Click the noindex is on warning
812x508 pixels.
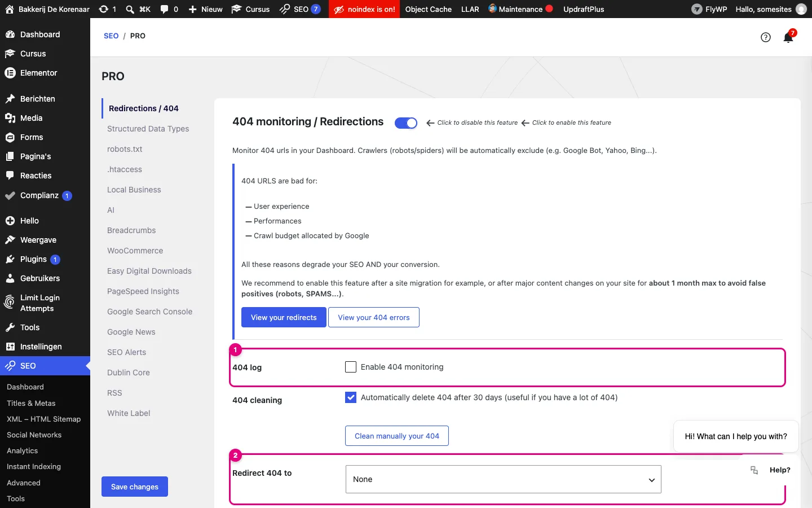(x=364, y=9)
